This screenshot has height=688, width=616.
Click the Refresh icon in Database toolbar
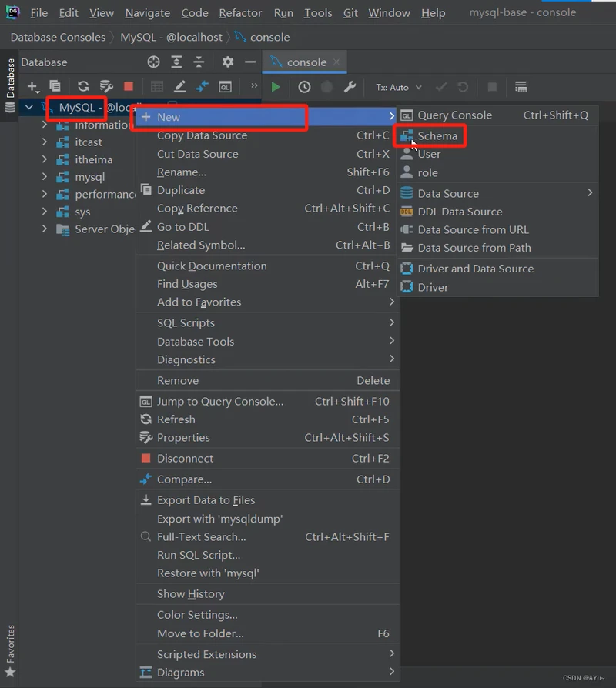[x=83, y=86]
